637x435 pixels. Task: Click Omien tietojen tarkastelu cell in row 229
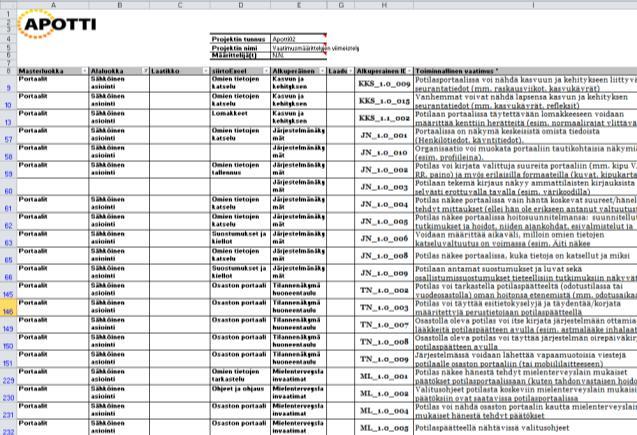240,377
